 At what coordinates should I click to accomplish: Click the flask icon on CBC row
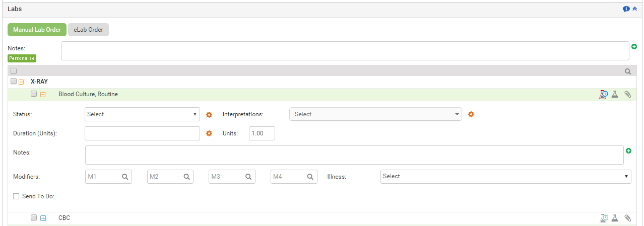tap(615, 218)
